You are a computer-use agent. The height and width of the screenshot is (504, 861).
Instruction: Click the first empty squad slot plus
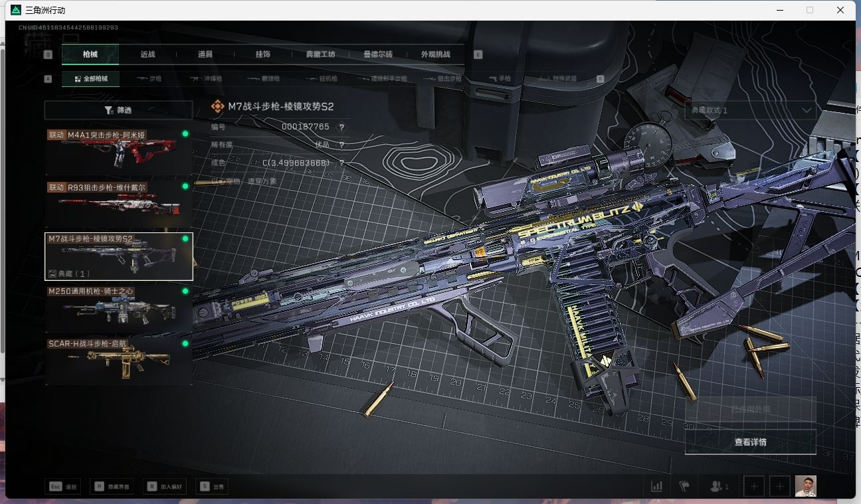point(754,487)
